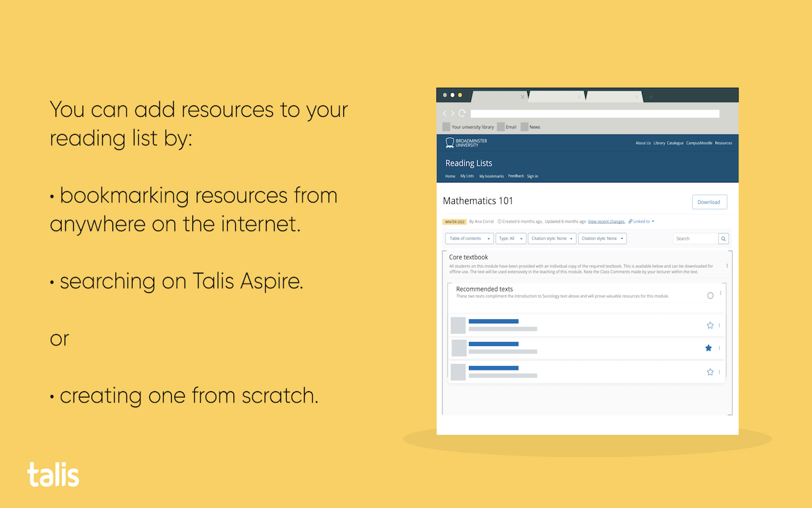Open the Broadminster University logo icon
The height and width of the screenshot is (508, 812).
pyautogui.click(x=449, y=142)
